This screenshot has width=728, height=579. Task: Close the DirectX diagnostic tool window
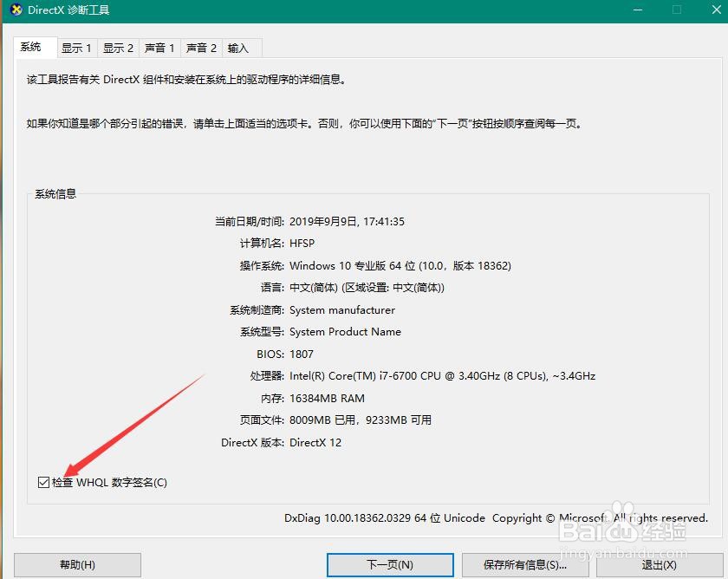[717, 10]
